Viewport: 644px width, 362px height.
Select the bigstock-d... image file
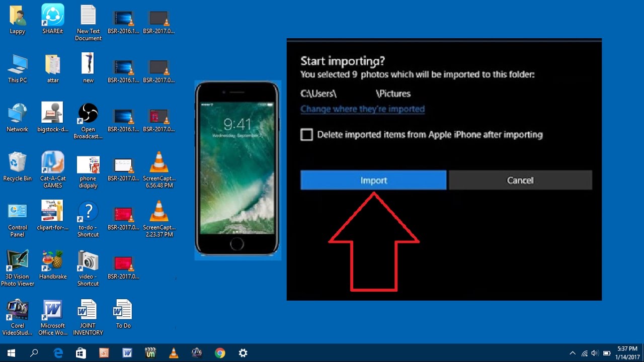(x=53, y=118)
